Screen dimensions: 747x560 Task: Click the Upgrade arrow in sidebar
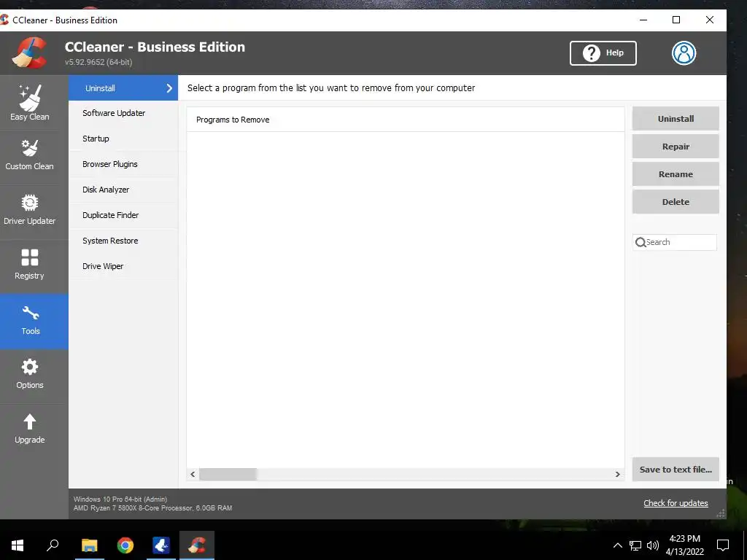tap(29, 429)
